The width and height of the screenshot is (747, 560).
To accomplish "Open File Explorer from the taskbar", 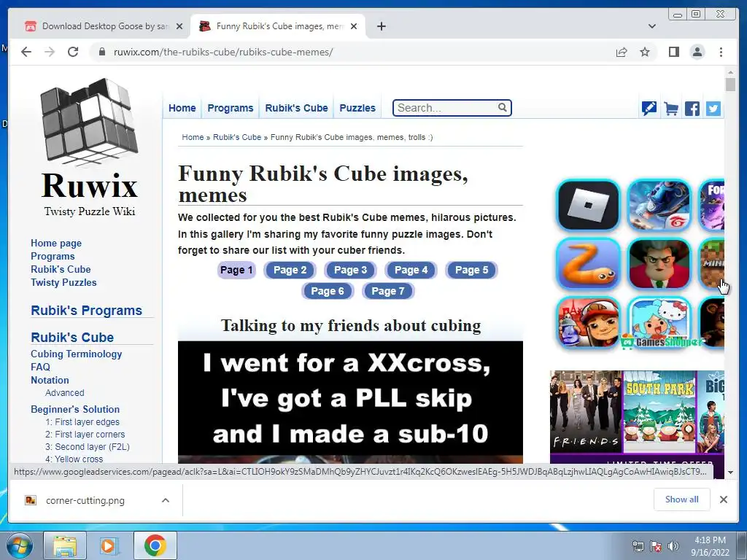I will tap(65, 545).
